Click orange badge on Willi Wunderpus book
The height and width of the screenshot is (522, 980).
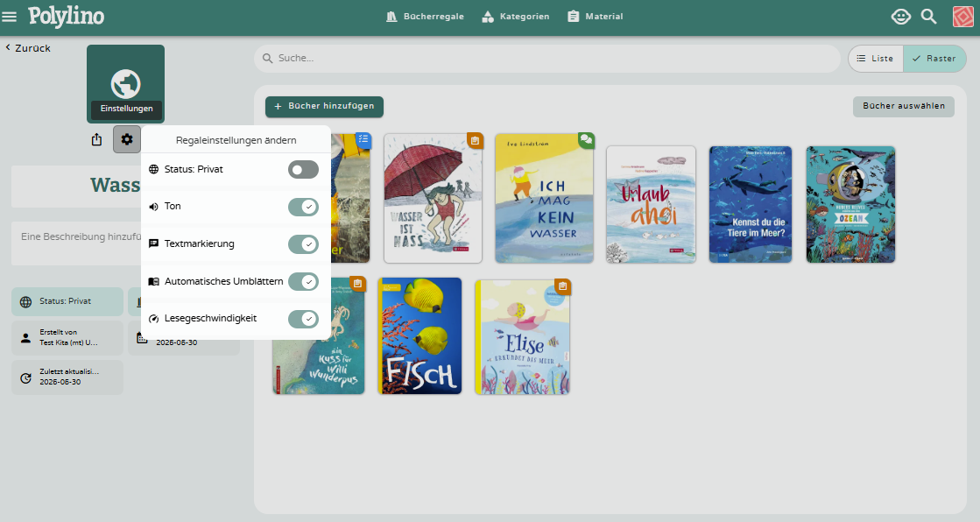[x=357, y=284]
